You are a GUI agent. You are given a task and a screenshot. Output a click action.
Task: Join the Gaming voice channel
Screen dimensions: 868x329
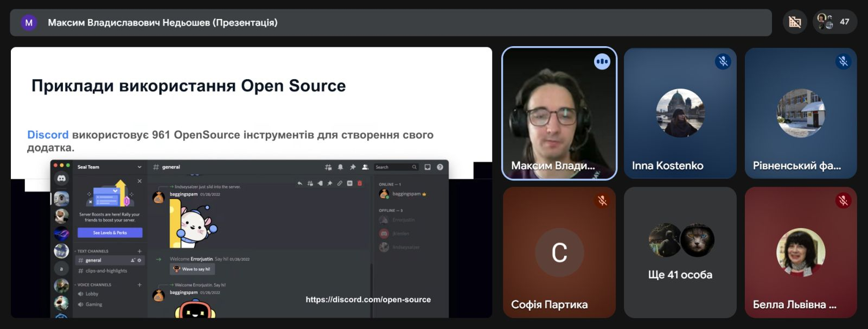click(90, 304)
